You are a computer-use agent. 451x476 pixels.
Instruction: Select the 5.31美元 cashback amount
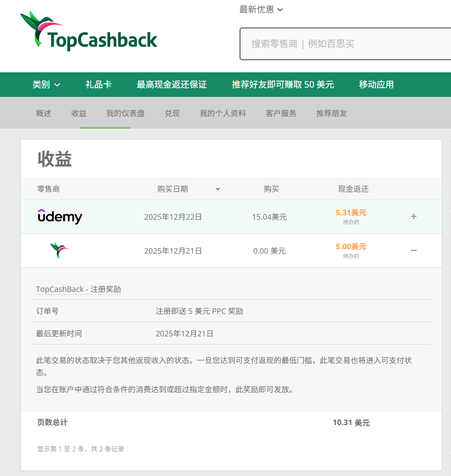[351, 213]
